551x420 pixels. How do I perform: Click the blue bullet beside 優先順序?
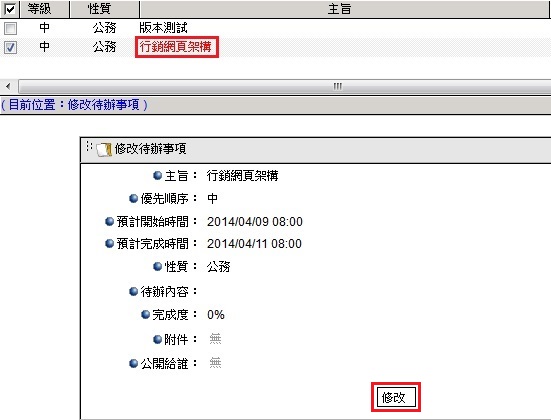pyautogui.click(x=133, y=199)
